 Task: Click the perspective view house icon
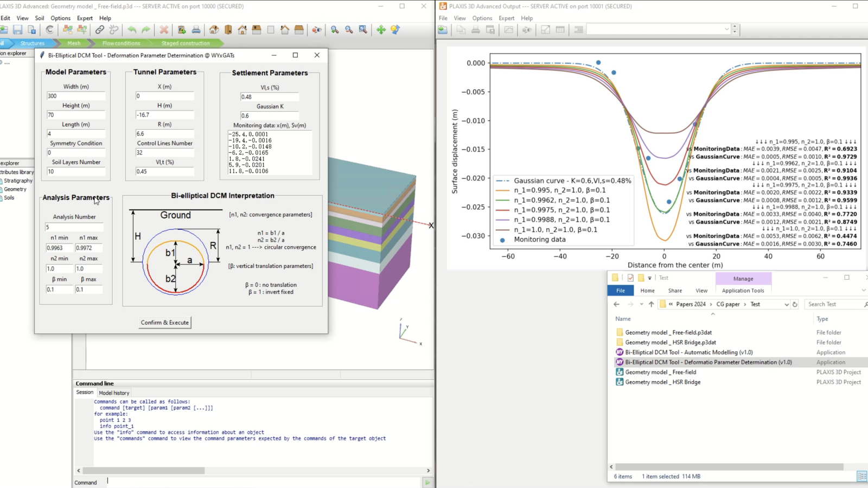click(x=214, y=30)
